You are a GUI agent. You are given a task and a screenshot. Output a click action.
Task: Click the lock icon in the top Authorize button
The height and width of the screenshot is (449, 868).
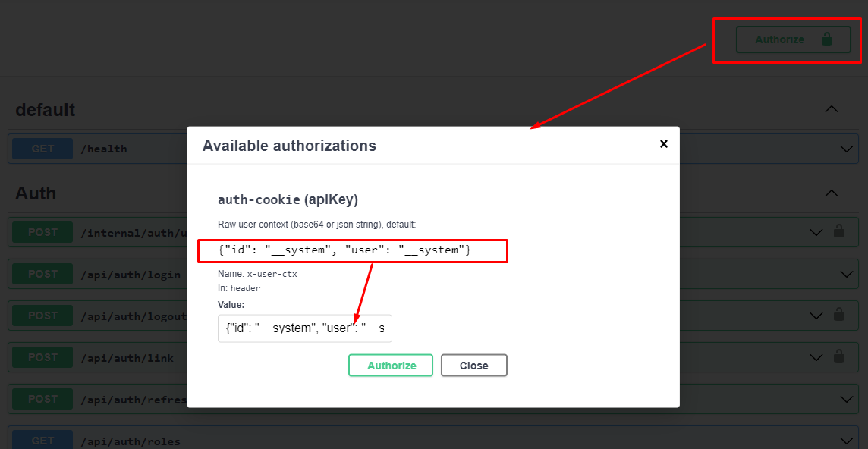pyautogui.click(x=826, y=39)
